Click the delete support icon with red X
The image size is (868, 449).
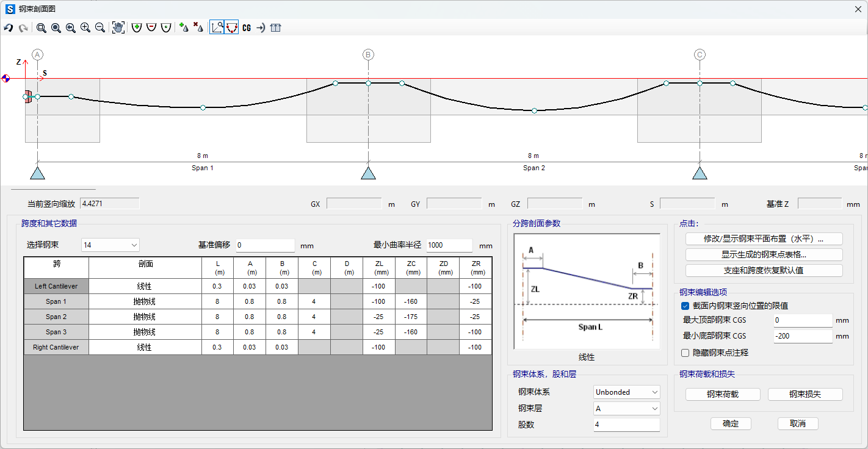198,28
